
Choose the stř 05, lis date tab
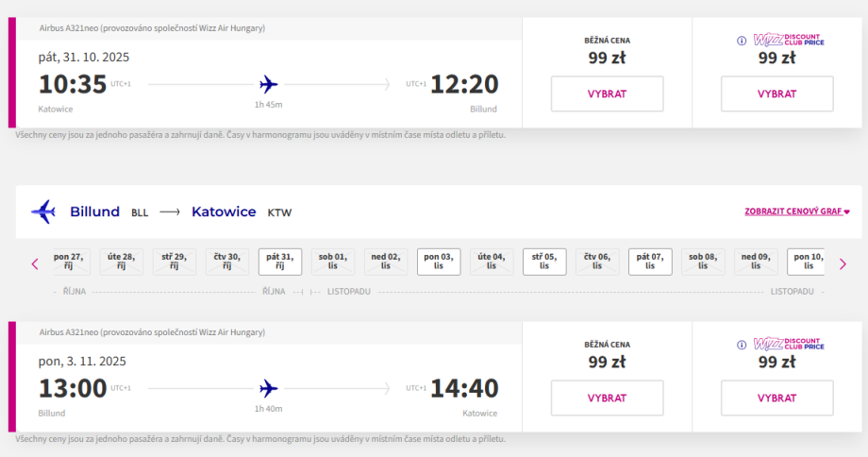(x=544, y=262)
